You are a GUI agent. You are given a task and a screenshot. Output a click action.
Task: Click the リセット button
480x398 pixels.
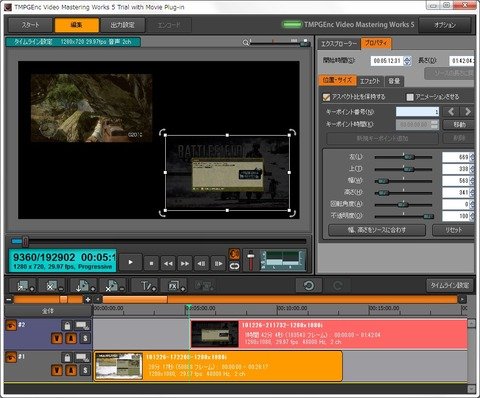[x=454, y=230]
